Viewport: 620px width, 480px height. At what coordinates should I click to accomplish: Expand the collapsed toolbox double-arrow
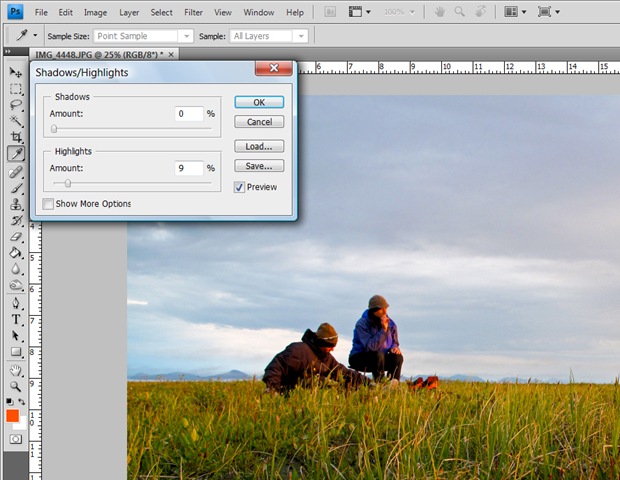tap(8, 51)
